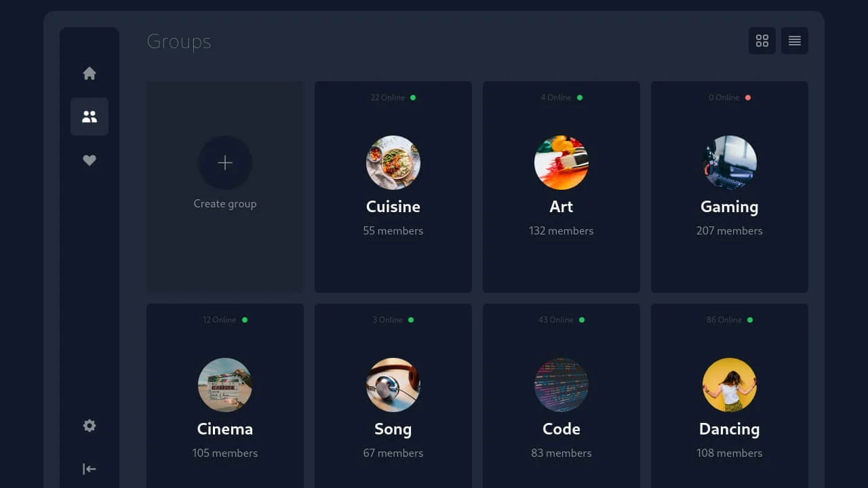Viewport: 868px width, 488px height.
Task: Collapse the sidebar with the arrow icon
Action: coord(89,468)
